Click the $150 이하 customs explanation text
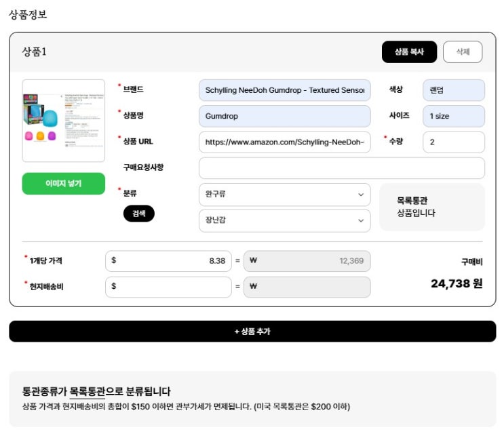Screen dimensions: 504x440 [x=186, y=407]
